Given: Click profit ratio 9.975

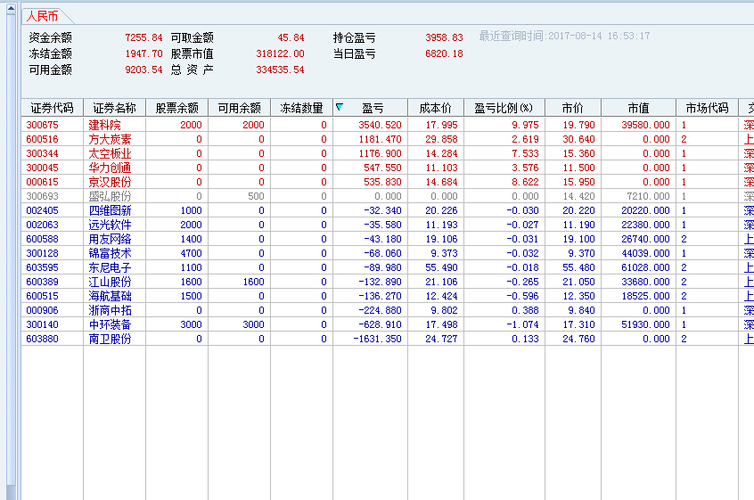Looking at the screenshot, I should [x=525, y=125].
